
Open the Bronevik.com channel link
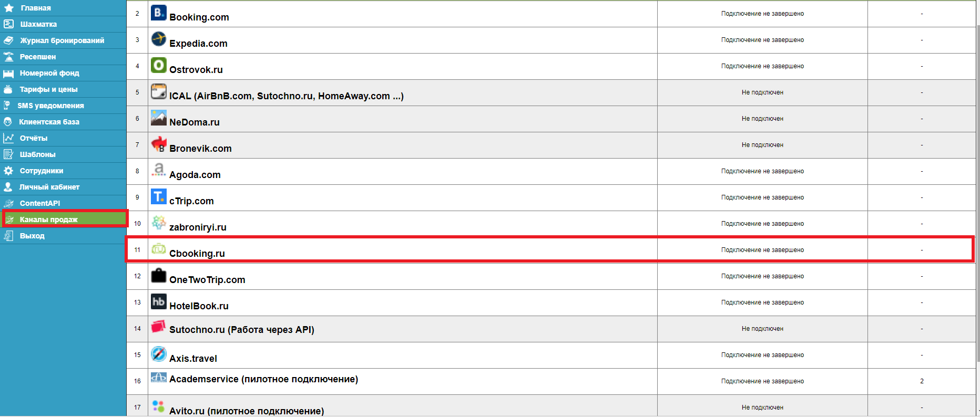click(200, 149)
